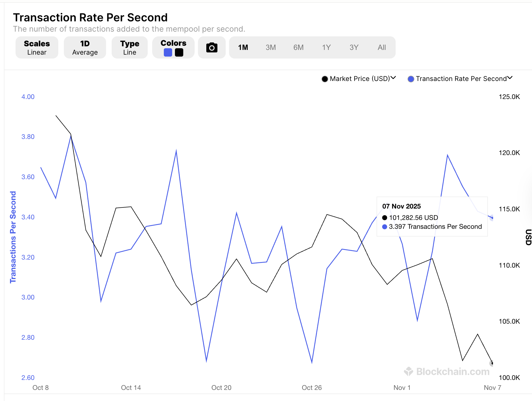This screenshot has height=401, width=532.
Task: Switch to the 3M time range
Action: 270,48
